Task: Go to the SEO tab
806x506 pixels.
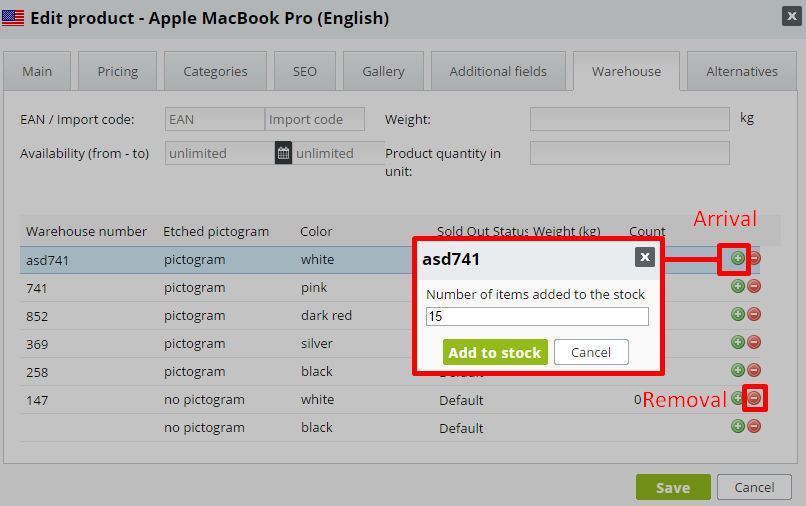Action: tap(305, 71)
